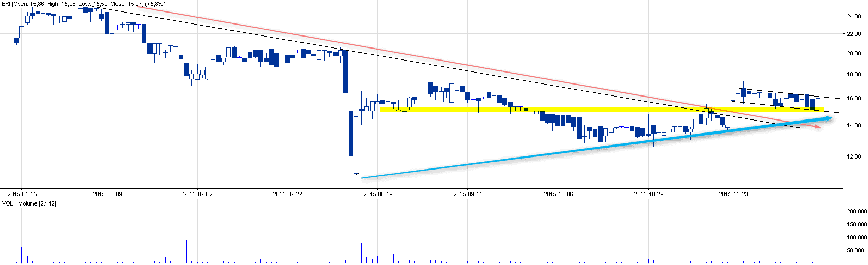The width and height of the screenshot is (868, 265).
Task: Select the 2015-05-15 date label
Action: pos(22,194)
